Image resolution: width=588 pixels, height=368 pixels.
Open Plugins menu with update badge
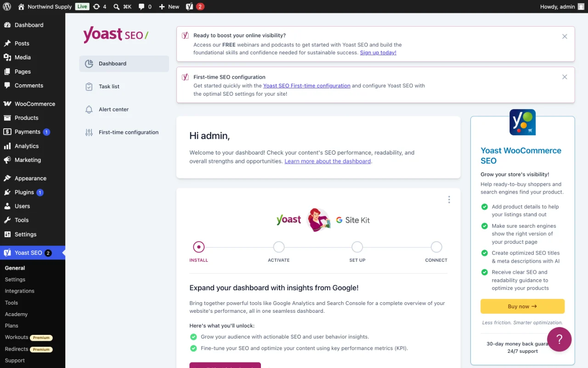[33, 192]
